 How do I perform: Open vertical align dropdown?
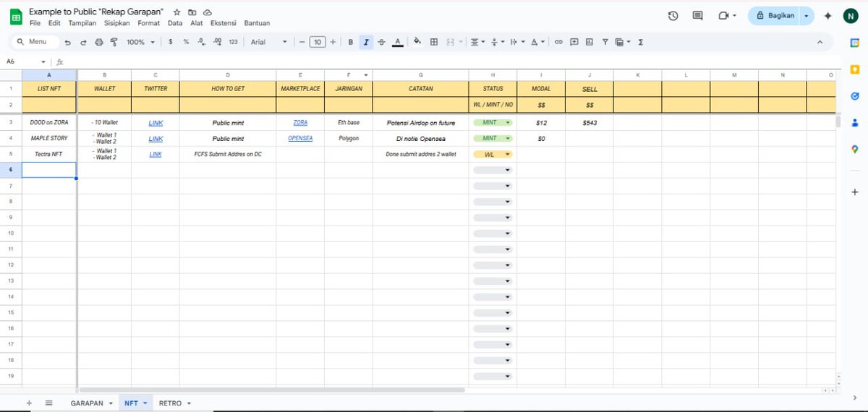coord(498,42)
